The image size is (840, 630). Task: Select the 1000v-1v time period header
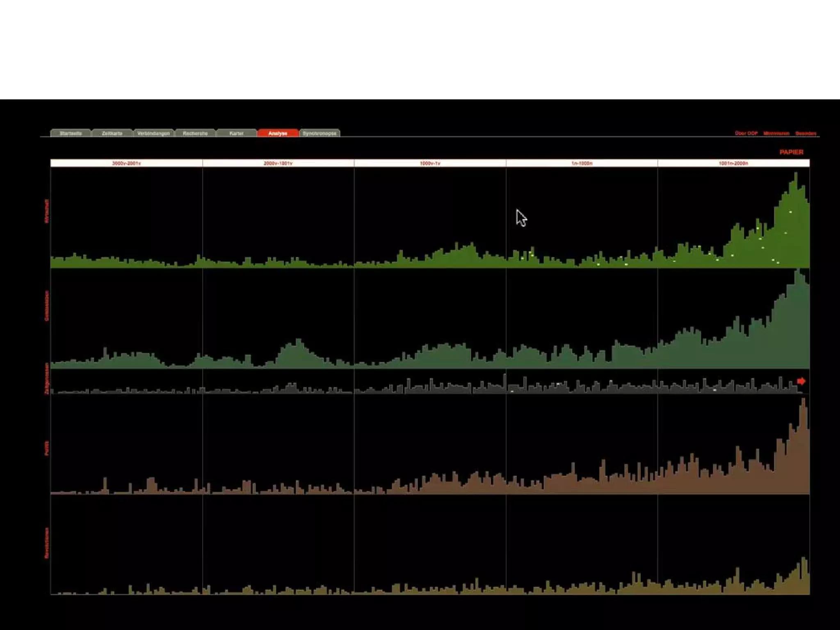[430, 163]
